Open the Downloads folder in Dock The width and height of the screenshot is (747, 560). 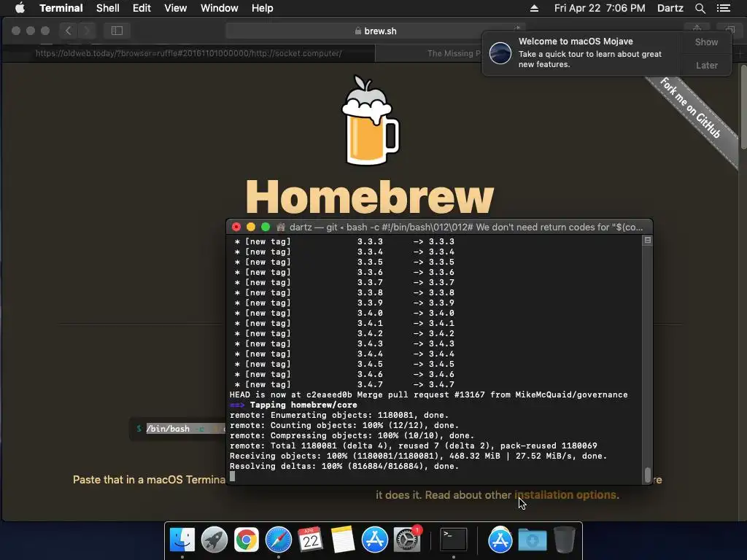[x=532, y=540]
